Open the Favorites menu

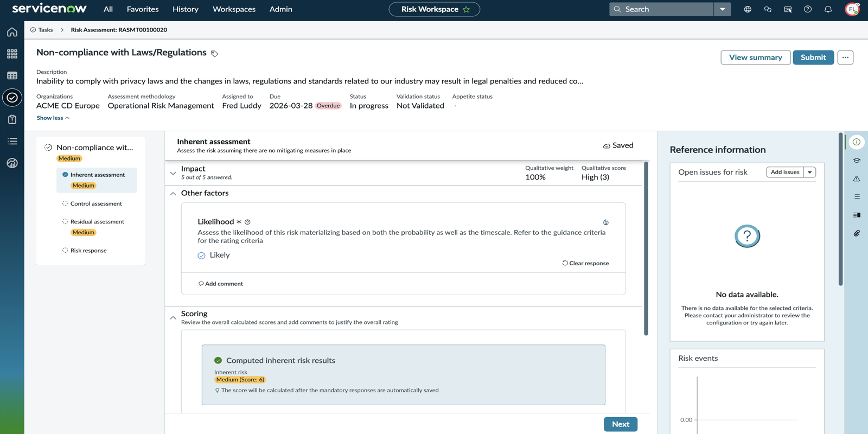pos(143,9)
